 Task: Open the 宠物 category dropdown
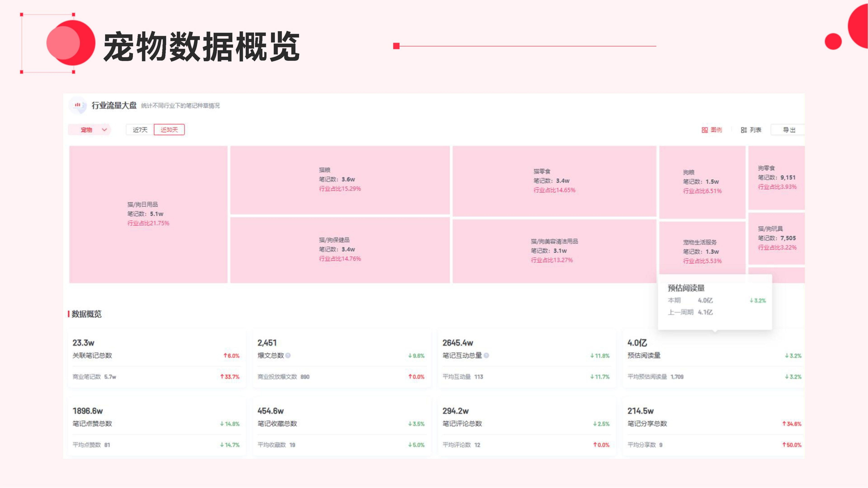point(87,130)
